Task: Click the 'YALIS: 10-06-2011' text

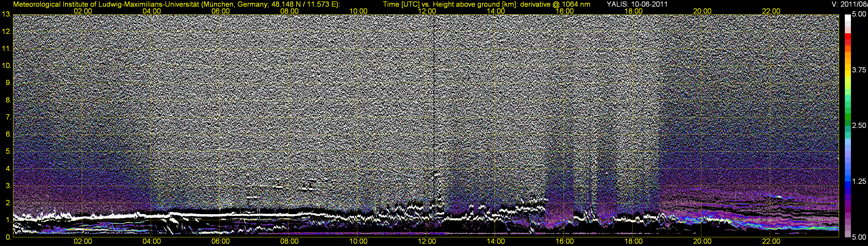Action: click(x=637, y=4)
